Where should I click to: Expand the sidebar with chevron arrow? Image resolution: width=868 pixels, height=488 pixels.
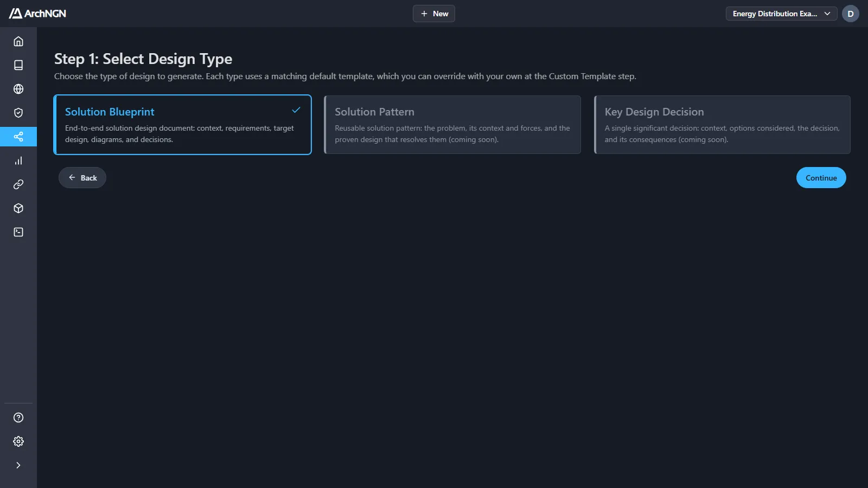click(18, 465)
